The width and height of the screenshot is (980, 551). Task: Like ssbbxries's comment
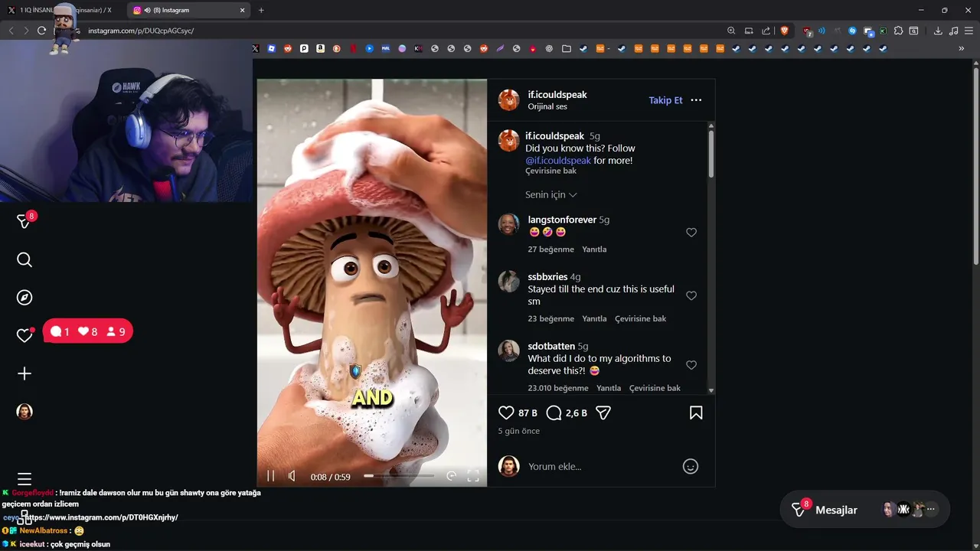coord(691,295)
